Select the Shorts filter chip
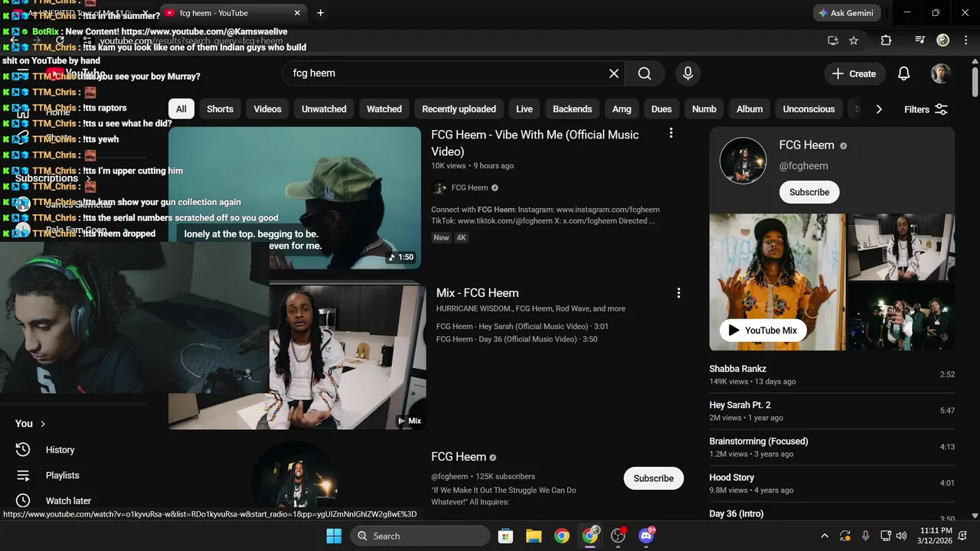Screen dimensions: 980x551 click(x=220, y=109)
